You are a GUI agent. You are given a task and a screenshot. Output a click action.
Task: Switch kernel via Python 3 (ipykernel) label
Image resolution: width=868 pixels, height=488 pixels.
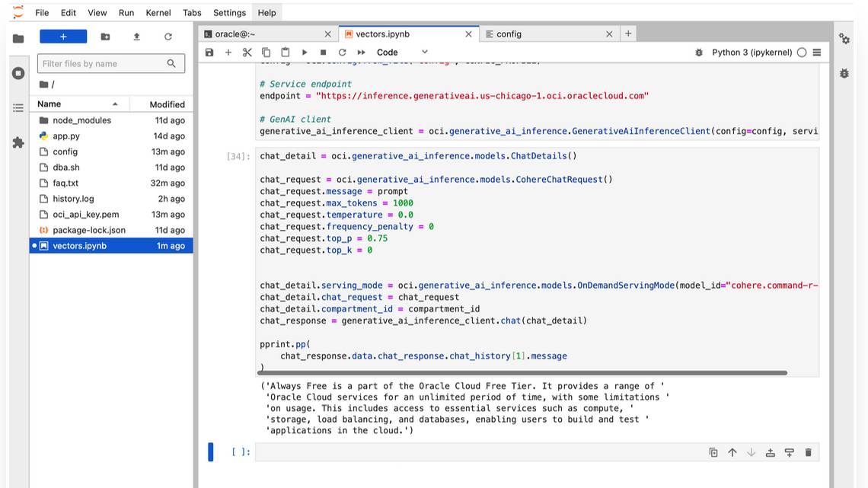coord(752,52)
